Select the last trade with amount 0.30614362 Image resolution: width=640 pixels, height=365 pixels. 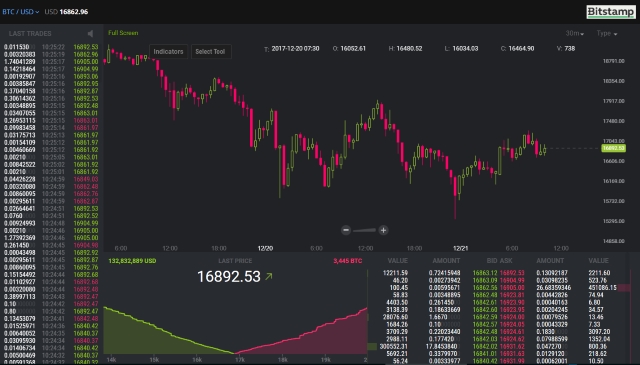point(51,98)
